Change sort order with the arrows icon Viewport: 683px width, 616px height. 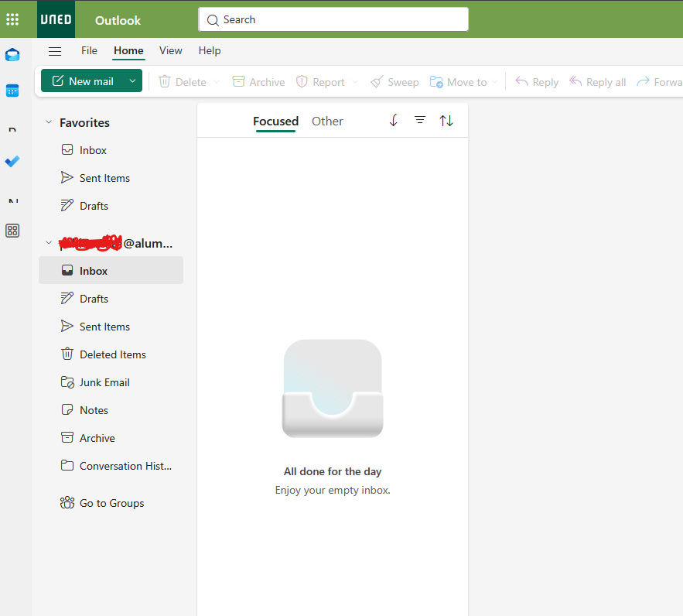point(446,120)
